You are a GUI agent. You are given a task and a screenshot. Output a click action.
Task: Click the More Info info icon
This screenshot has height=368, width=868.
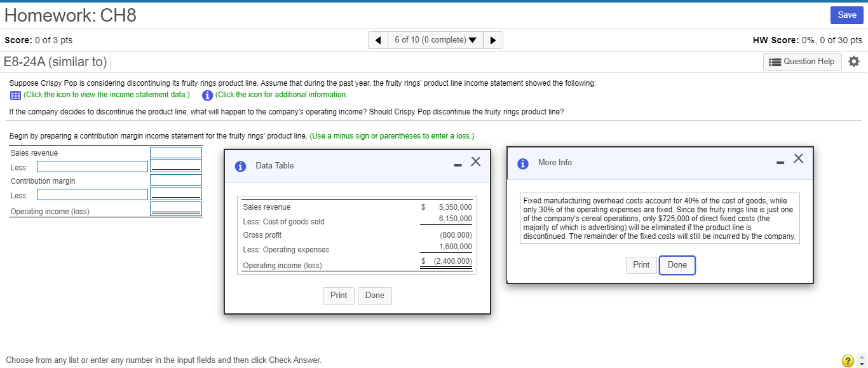pyautogui.click(x=523, y=163)
